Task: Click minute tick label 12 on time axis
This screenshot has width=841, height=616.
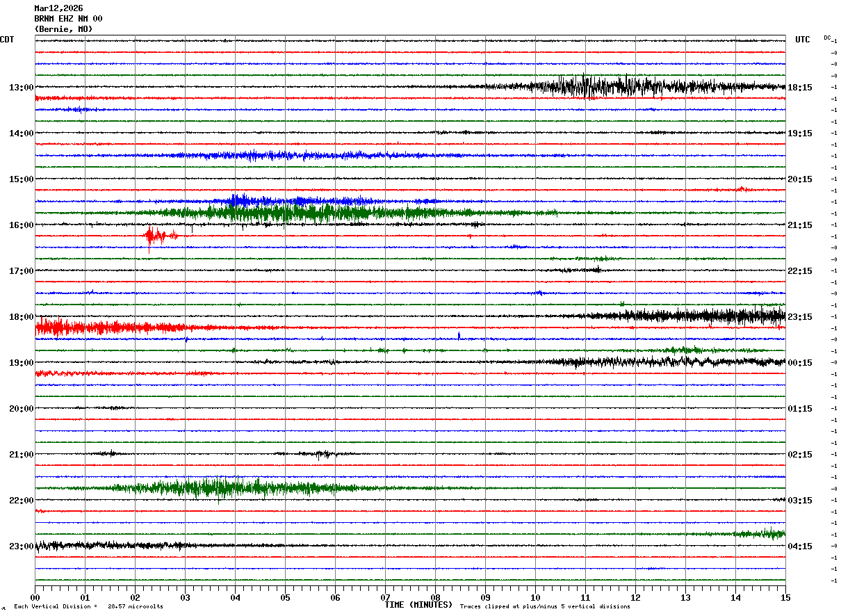Action: pos(635,597)
